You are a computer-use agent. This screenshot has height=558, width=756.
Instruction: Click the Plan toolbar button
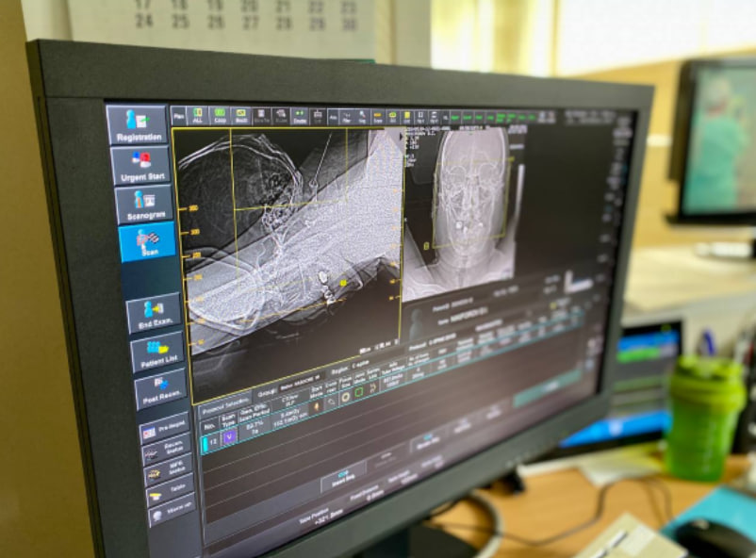tap(178, 117)
